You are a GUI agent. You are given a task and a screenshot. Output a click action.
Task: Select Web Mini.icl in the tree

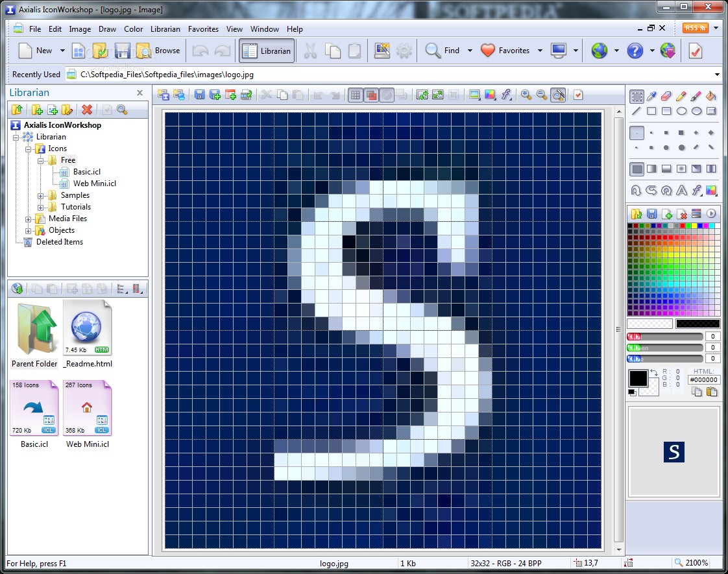click(x=94, y=184)
